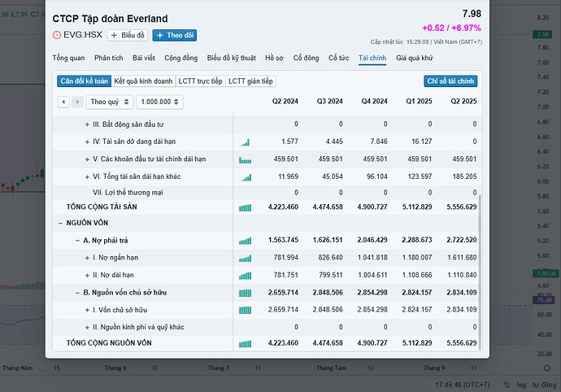
Task: Click the Q2 2025 column header
Action: [463, 102]
